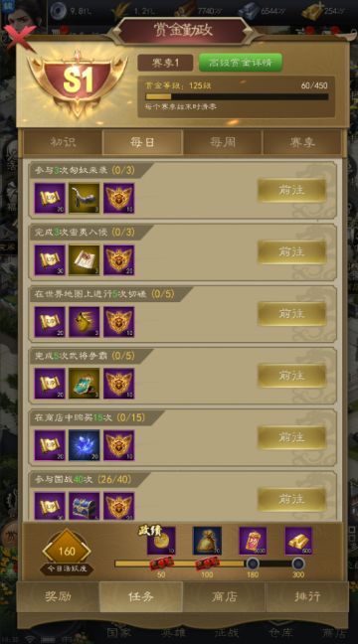Tap the teal token reward in 武将争霸 quest
Image resolution: width=358 pixels, height=644 pixels.
point(84,384)
